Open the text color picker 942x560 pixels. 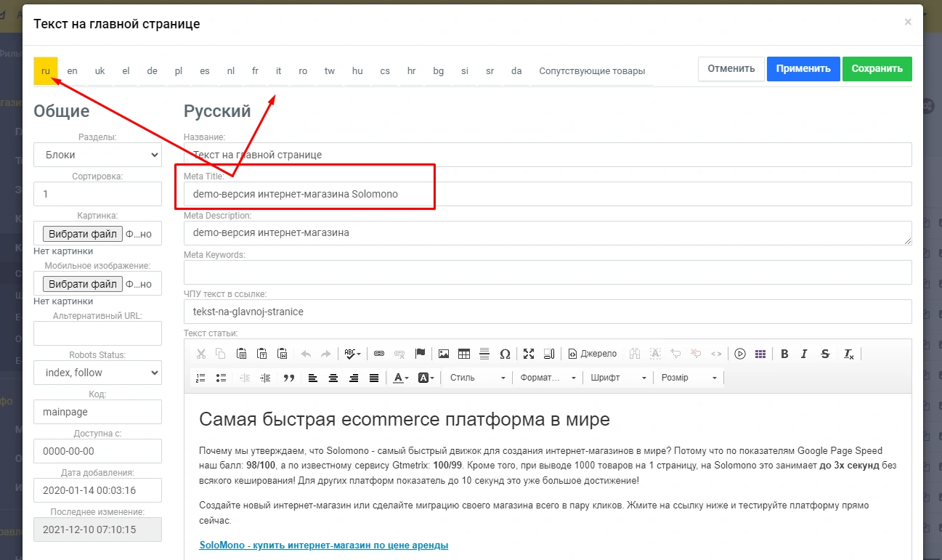coord(400,378)
